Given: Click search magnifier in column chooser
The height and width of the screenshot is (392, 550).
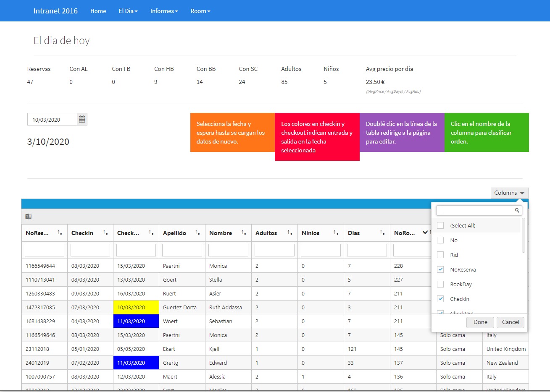Looking at the screenshot, I should 517,210.
